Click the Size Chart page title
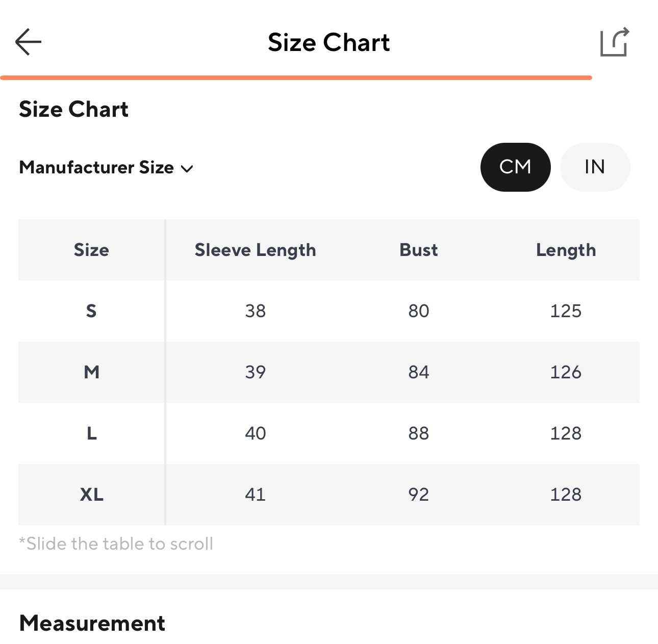Screen dimensions: 658x644 (328, 42)
